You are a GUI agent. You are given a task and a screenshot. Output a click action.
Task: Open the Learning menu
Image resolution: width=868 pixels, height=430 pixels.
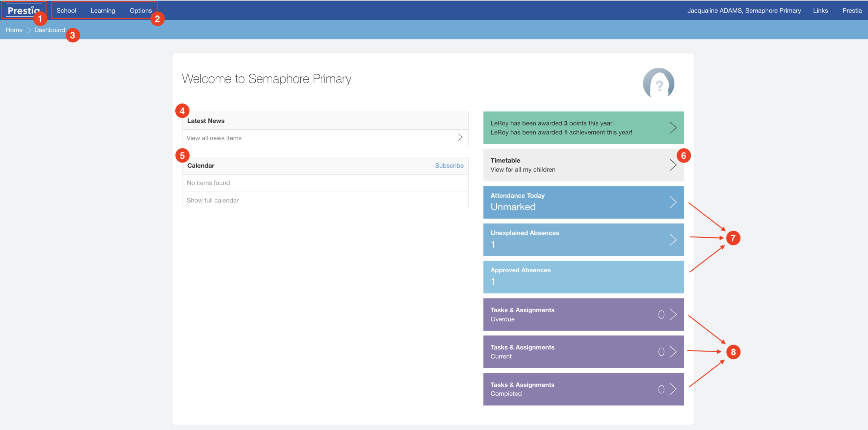103,11
